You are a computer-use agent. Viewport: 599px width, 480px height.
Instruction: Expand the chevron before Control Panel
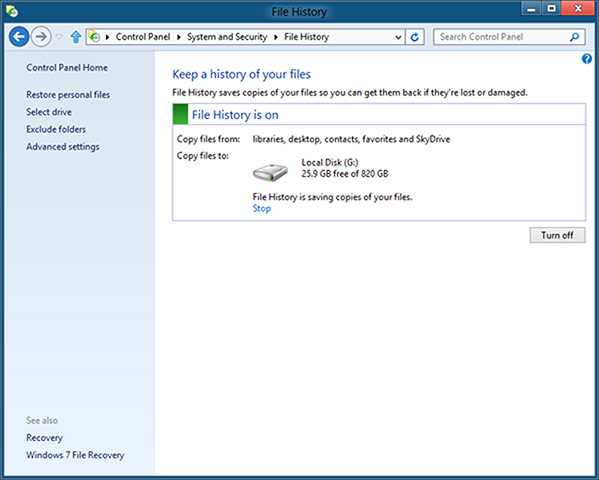tap(107, 37)
